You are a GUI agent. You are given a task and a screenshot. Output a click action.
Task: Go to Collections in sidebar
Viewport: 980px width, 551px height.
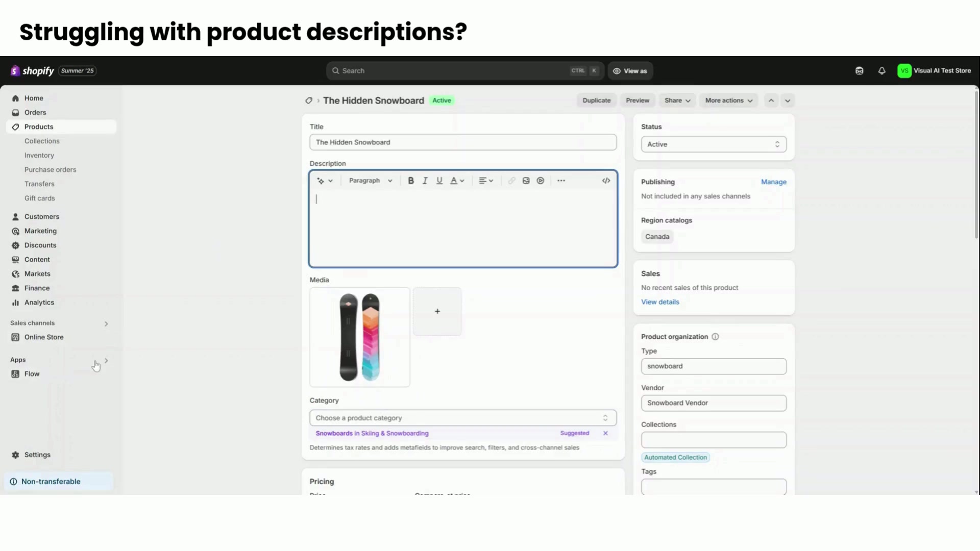[42, 141]
